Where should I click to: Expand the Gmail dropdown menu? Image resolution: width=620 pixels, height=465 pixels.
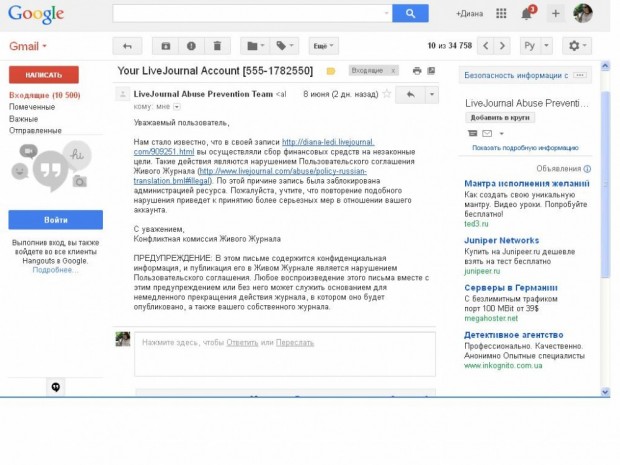coord(28,47)
